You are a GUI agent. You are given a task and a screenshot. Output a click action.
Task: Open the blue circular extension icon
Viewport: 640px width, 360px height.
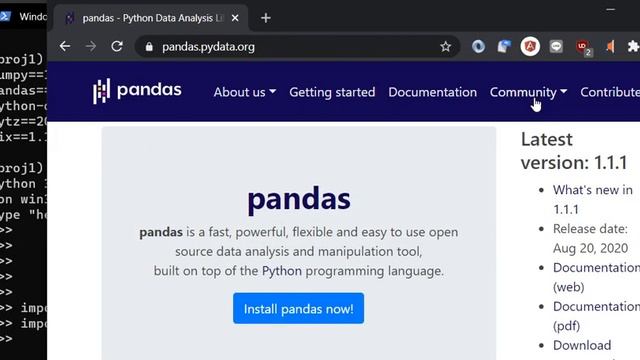(x=478, y=47)
